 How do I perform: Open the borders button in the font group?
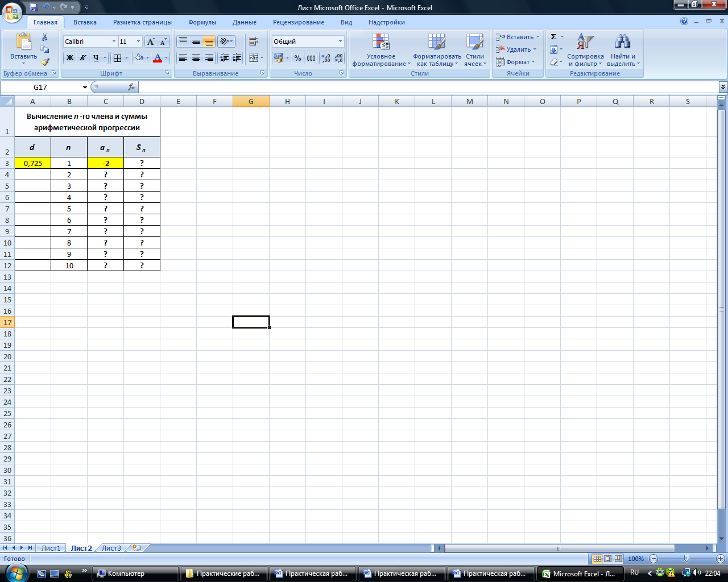click(x=117, y=58)
